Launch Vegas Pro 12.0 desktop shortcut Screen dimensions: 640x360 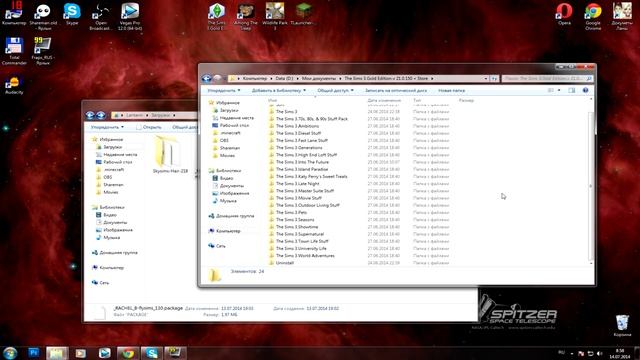point(130,16)
